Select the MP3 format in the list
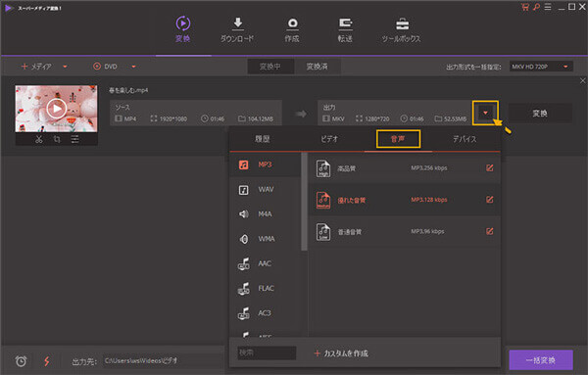Image resolution: width=588 pixels, height=375 pixels. [266, 164]
